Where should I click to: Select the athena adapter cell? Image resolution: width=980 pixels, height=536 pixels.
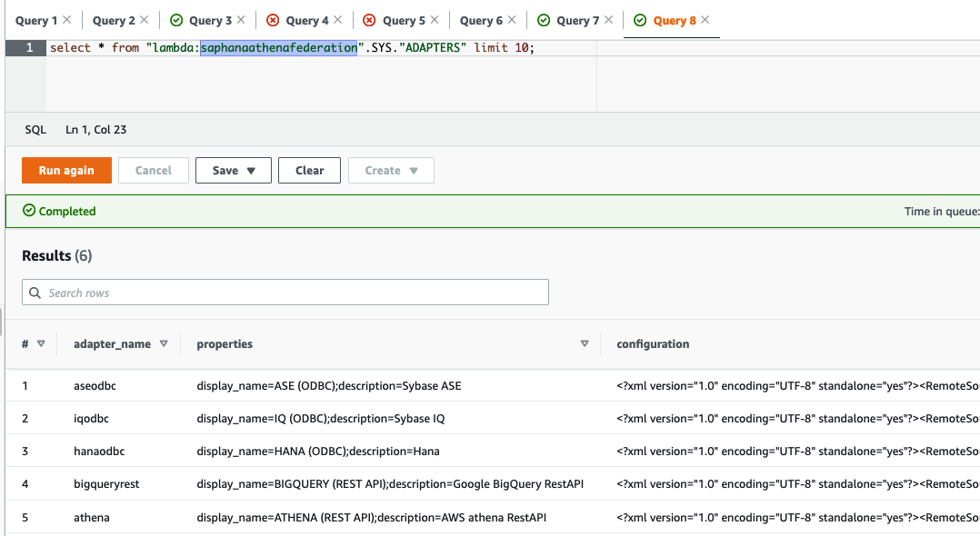click(91, 517)
